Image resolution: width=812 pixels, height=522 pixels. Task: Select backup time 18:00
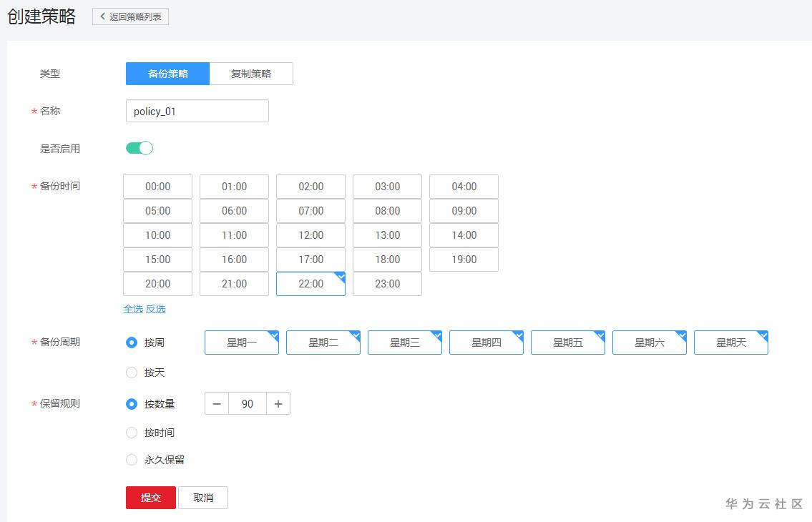click(387, 260)
